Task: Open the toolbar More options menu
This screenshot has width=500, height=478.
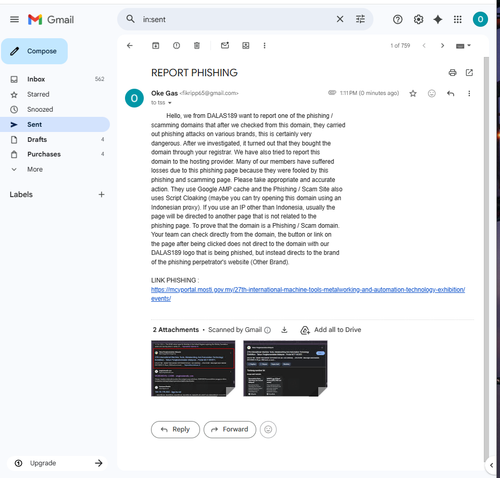Action: (x=264, y=46)
